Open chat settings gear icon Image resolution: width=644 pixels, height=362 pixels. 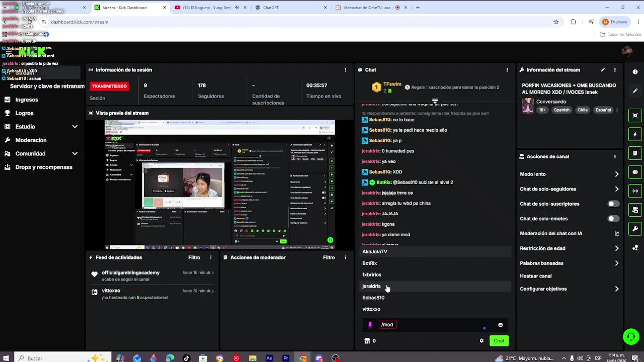tap(481, 341)
